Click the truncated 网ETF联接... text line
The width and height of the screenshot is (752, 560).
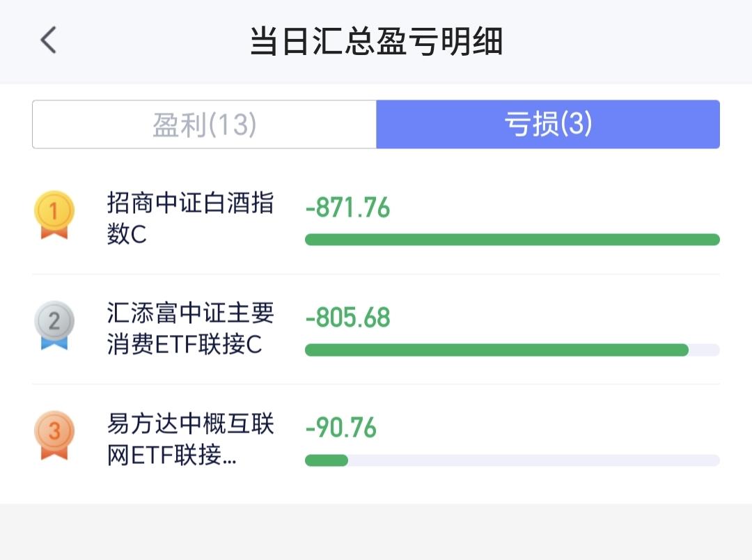172,454
